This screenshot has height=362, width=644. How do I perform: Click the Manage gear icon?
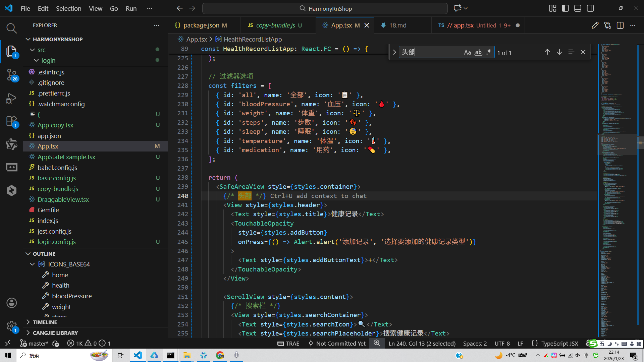tap(11, 326)
